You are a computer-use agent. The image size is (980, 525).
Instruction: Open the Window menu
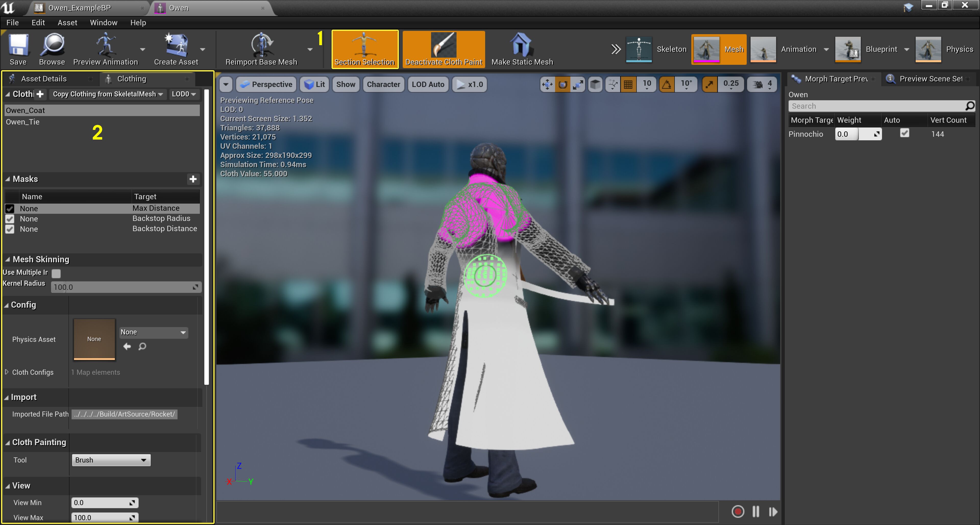(103, 22)
